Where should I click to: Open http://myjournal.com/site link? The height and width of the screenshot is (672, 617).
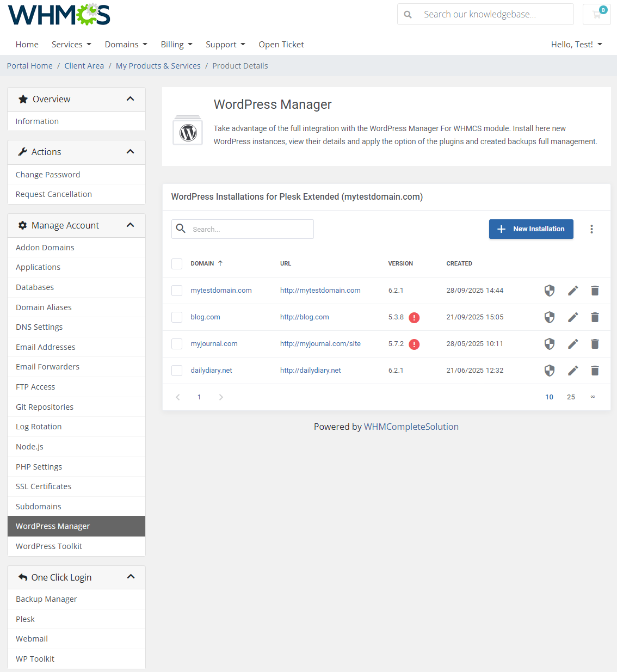pos(320,344)
